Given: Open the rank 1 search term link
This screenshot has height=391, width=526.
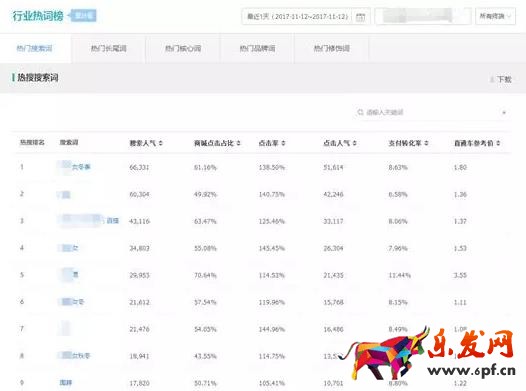Looking at the screenshot, I should click(74, 167).
